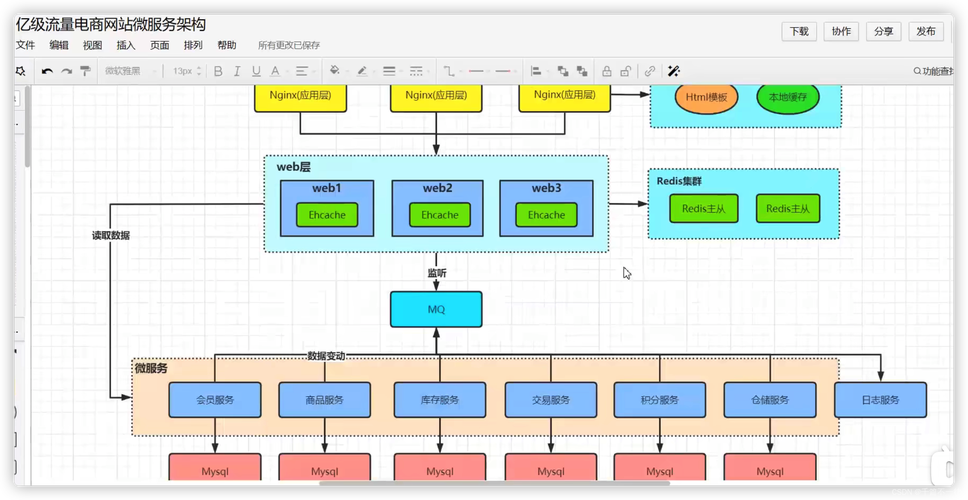Open the 微软雅黑 font family dropdown
The width and height of the screenshot is (968, 500).
tap(130, 72)
